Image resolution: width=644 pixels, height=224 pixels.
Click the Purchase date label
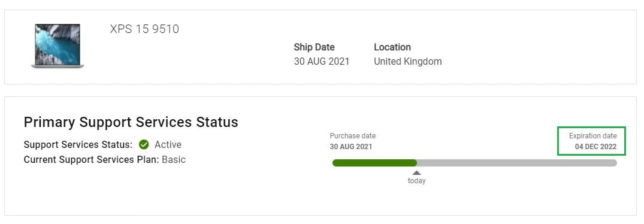tap(352, 136)
